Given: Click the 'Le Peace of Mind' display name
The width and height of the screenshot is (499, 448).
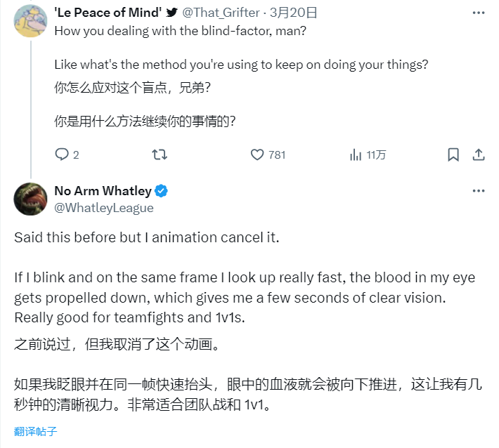Looking at the screenshot, I should pyautogui.click(x=108, y=13).
